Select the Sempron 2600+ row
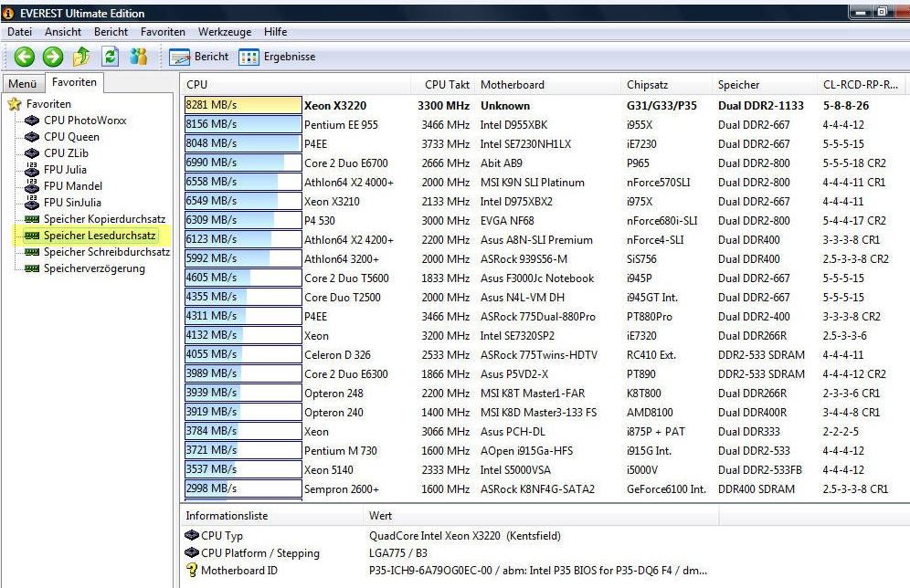Screen dimensions: 910x588 click(x=545, y=488)
